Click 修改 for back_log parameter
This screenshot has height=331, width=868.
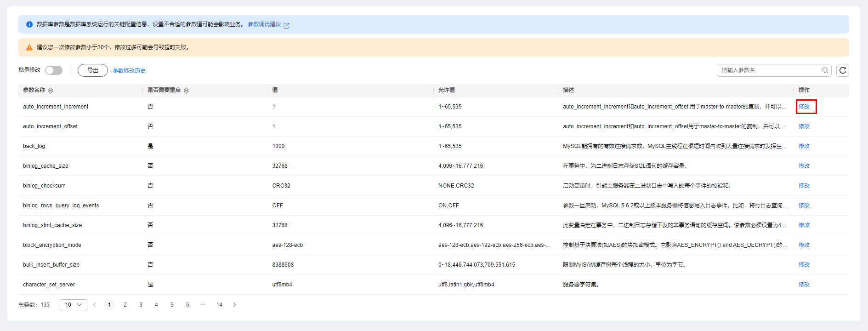click(x=804, y=146)
